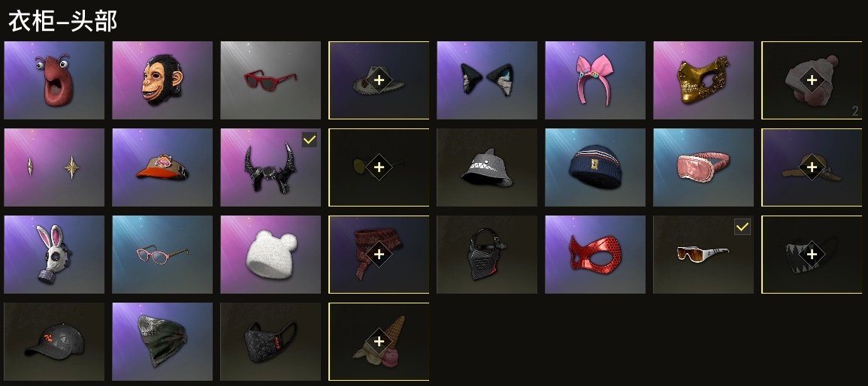This screenshot has width=868, height=386.
Task: Select the red sequin masquerade mask
Action: [x=595, y=255]
